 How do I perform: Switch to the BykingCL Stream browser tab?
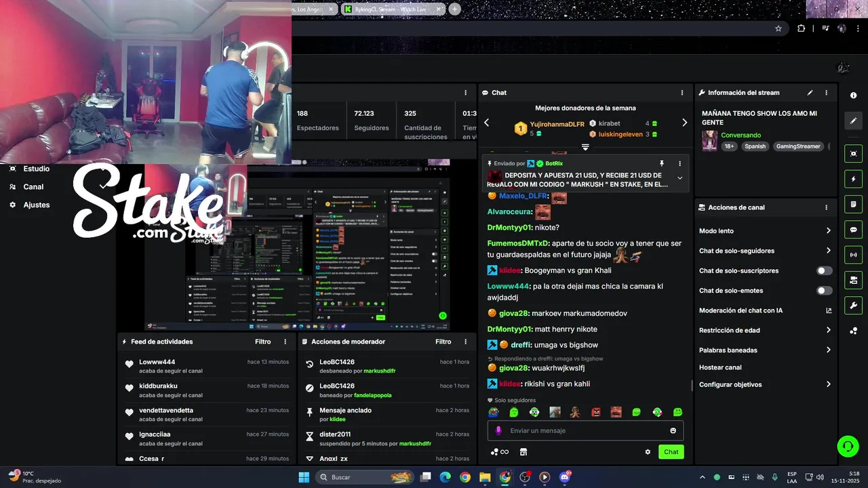click(393, 9)
